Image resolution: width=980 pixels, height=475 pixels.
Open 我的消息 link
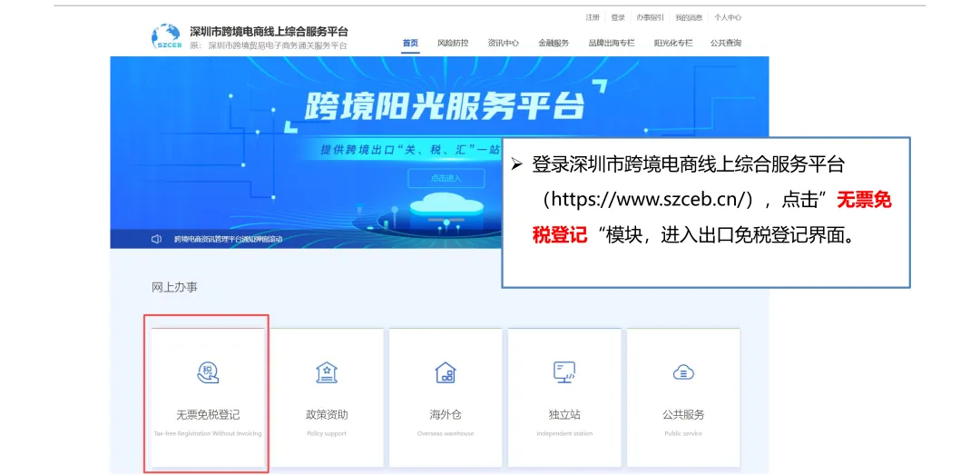pyautogui.click(x=689, y=17)
